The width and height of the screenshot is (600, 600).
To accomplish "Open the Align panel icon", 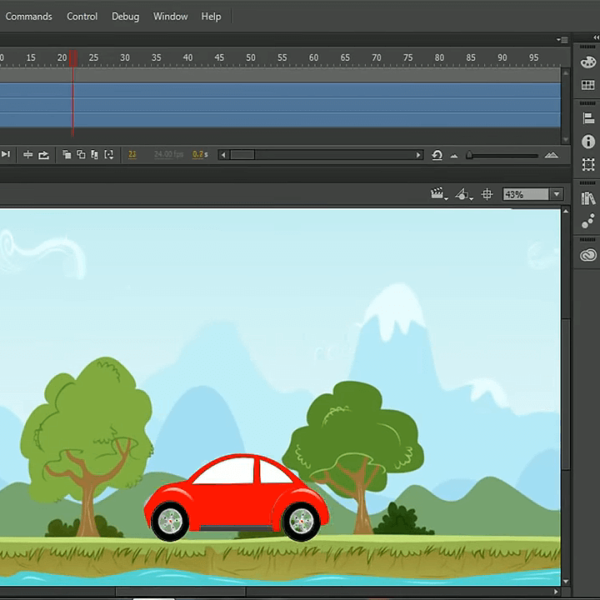I will (588, 118).
